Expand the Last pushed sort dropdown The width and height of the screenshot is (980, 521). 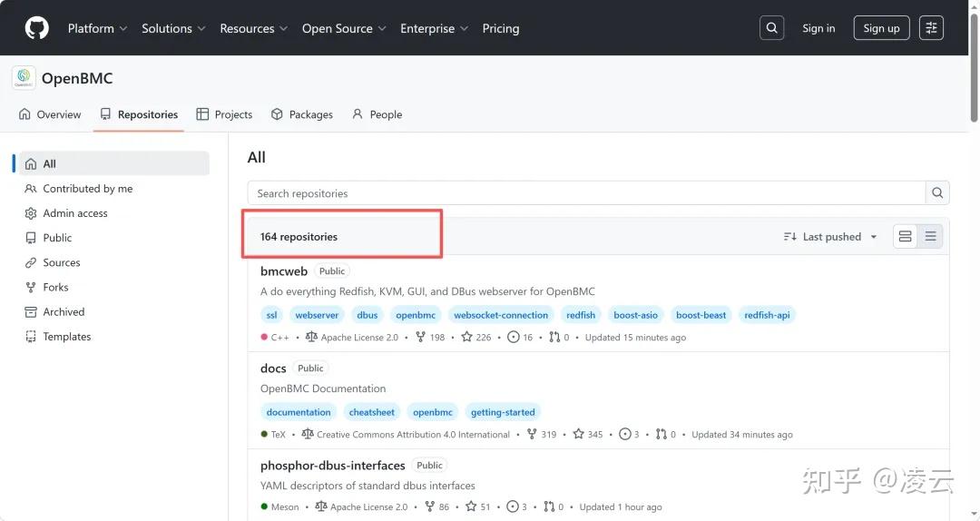tap(830, 236)
